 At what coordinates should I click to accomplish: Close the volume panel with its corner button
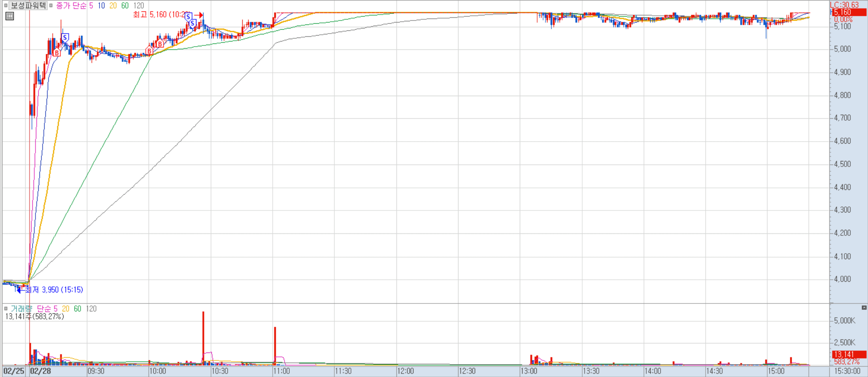point(864,308)
